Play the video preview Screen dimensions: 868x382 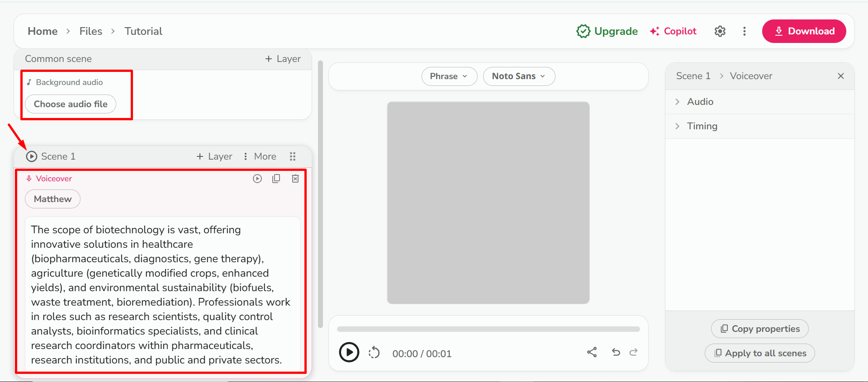(349, 352)
